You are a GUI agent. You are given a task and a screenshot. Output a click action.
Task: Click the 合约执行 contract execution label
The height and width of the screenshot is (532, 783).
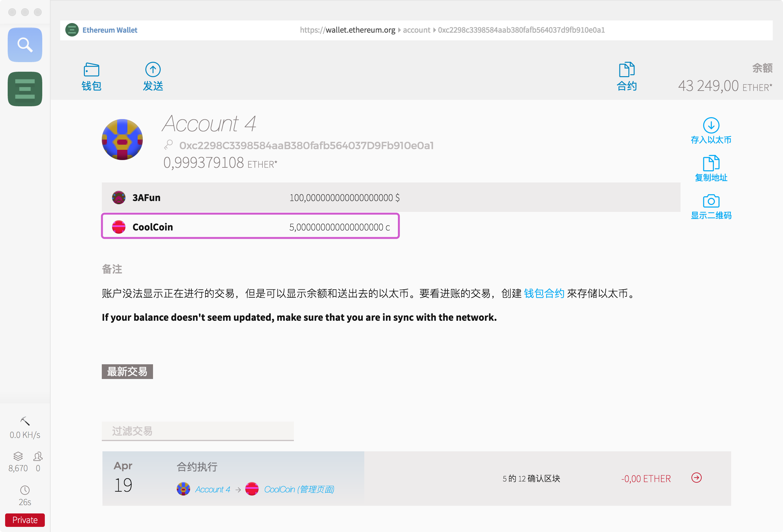pyautogui.click(x=197, y=467)
